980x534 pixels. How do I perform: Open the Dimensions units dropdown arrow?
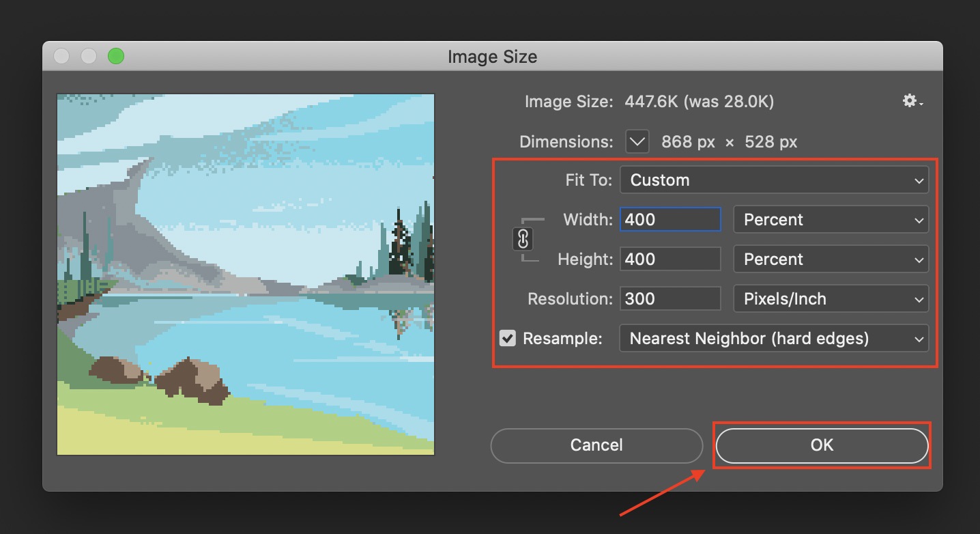pos(637,142)
